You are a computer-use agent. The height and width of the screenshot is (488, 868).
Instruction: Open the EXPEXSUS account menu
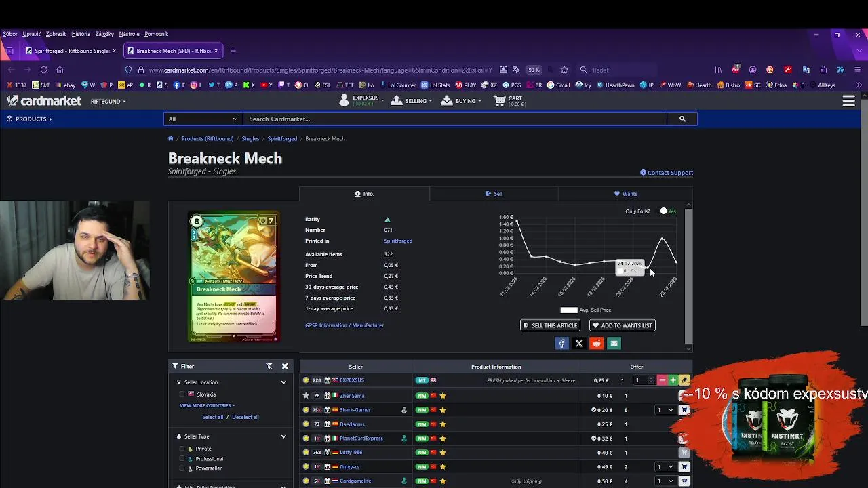coord(361,101)
